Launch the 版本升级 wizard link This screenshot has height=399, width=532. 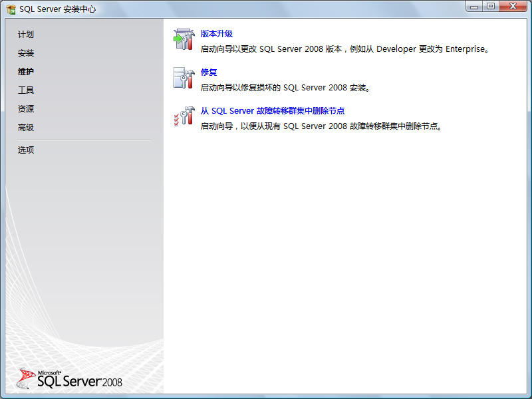pyautogui.click(x=217, y=34)
